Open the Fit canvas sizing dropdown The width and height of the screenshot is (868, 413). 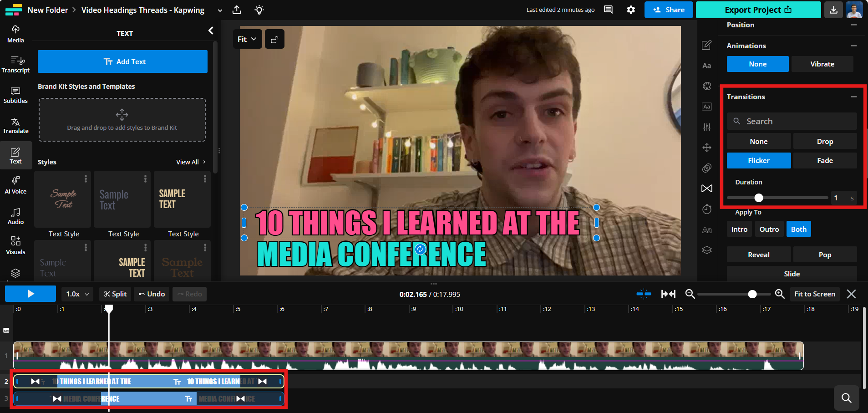(x=247, y=39)
